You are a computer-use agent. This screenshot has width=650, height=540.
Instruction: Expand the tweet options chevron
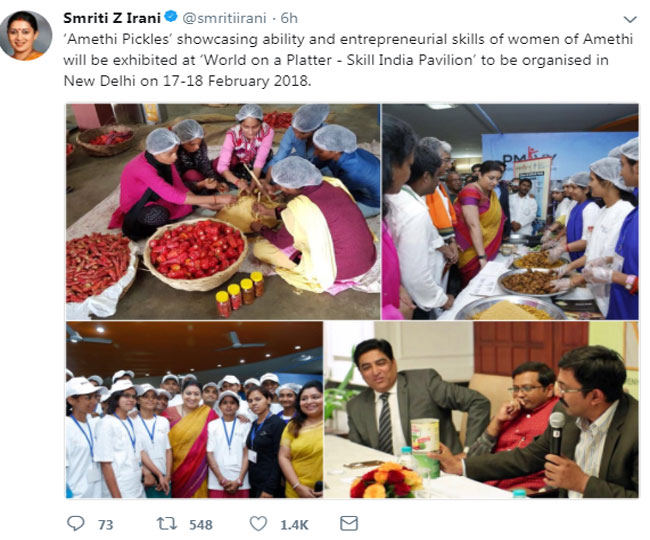tap(630, 19)
